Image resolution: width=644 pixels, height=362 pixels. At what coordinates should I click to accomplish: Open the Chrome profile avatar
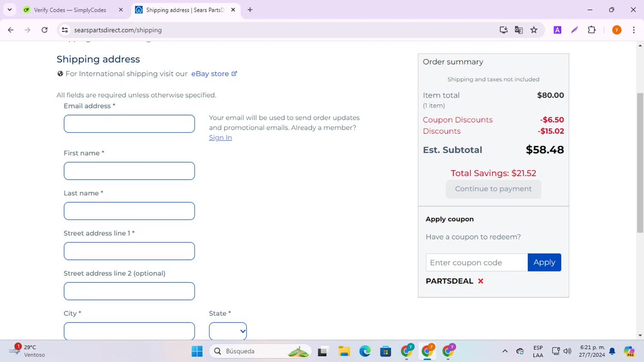coord(617,30)
